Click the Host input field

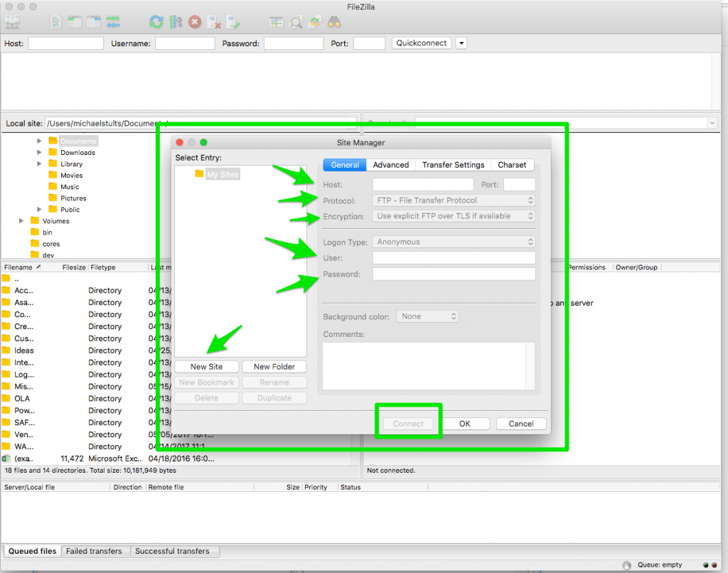click(422, 184)
